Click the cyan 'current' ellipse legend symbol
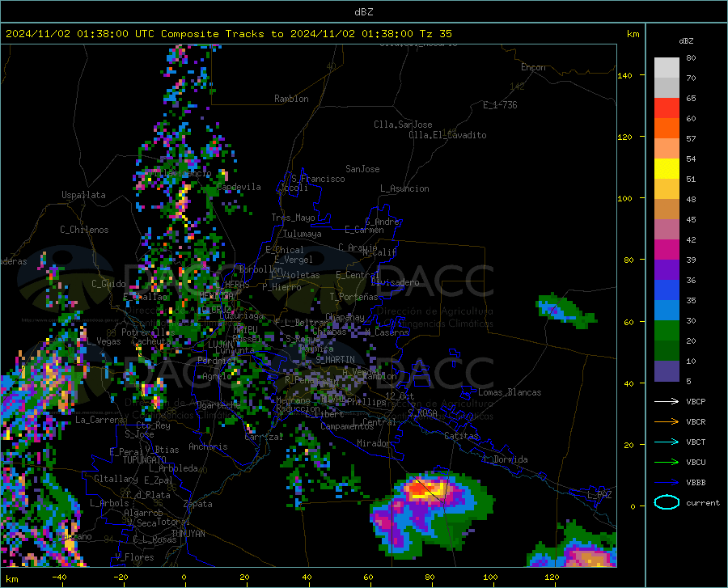 click(x=667, y=502)
